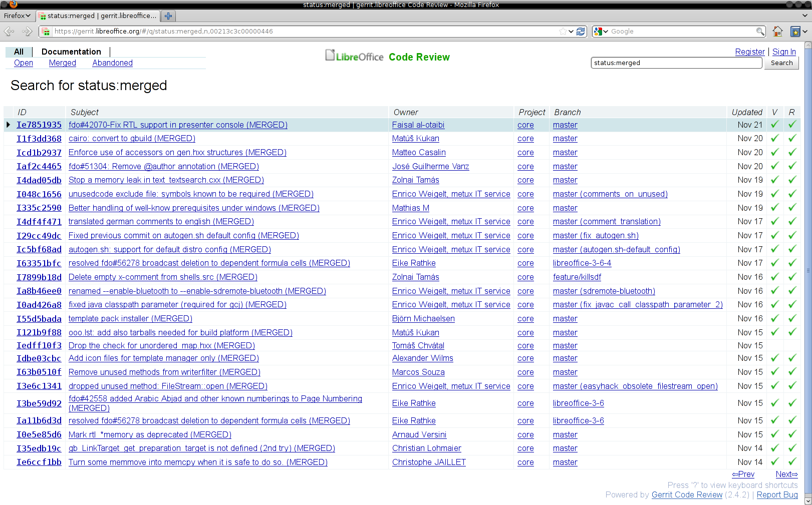The width and height of the screenshot is (812, 505).
Task: Go to the Prev results page
Action: point(743,474)
